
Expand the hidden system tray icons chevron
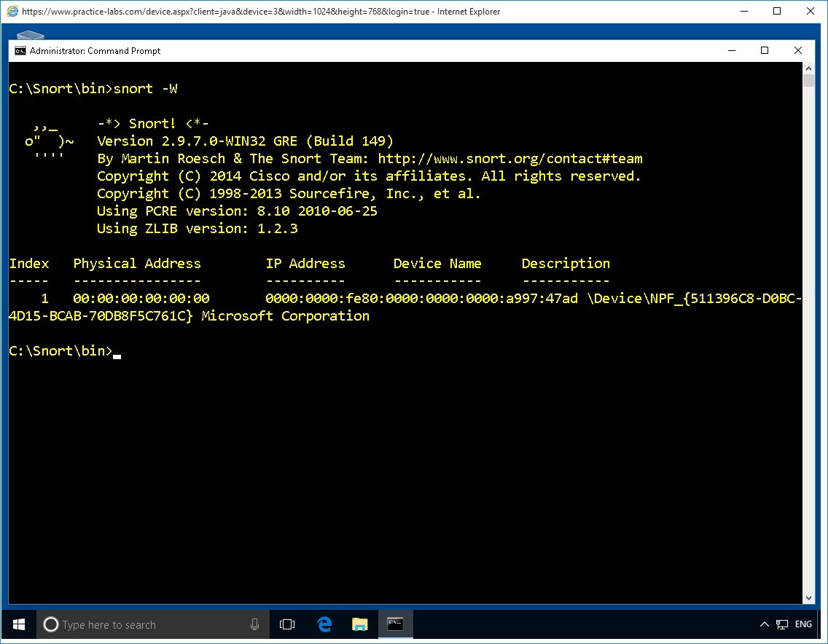tap(764, 624)
